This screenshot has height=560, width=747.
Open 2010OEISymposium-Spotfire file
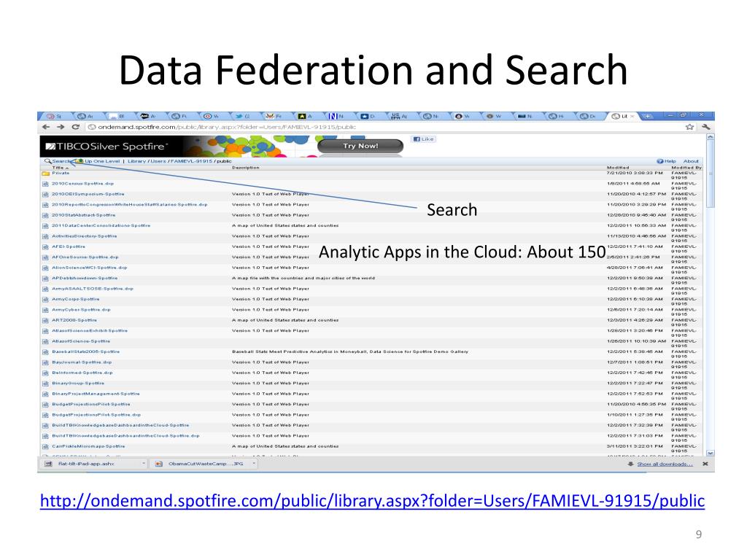point(88,194)
